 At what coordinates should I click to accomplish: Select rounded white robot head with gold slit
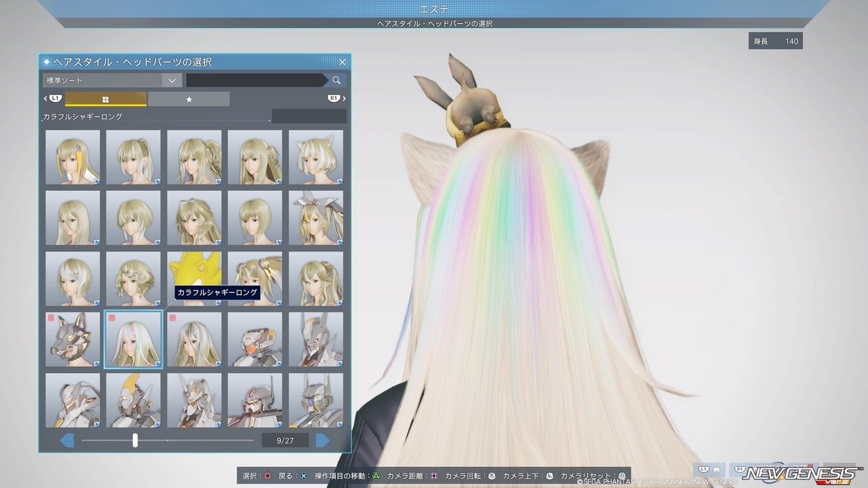click(72, 400)
